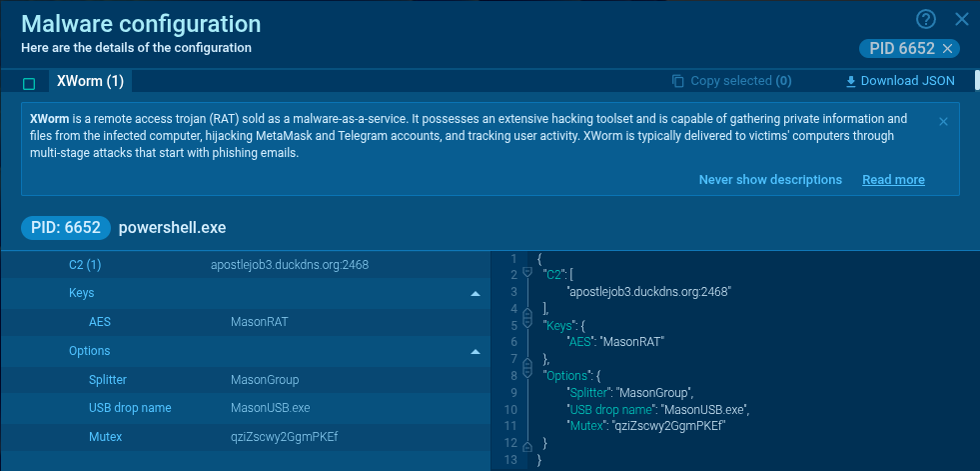Select the Splitter value MasonGroup
This screenshot has width=980, height=471.
[265, 380]
